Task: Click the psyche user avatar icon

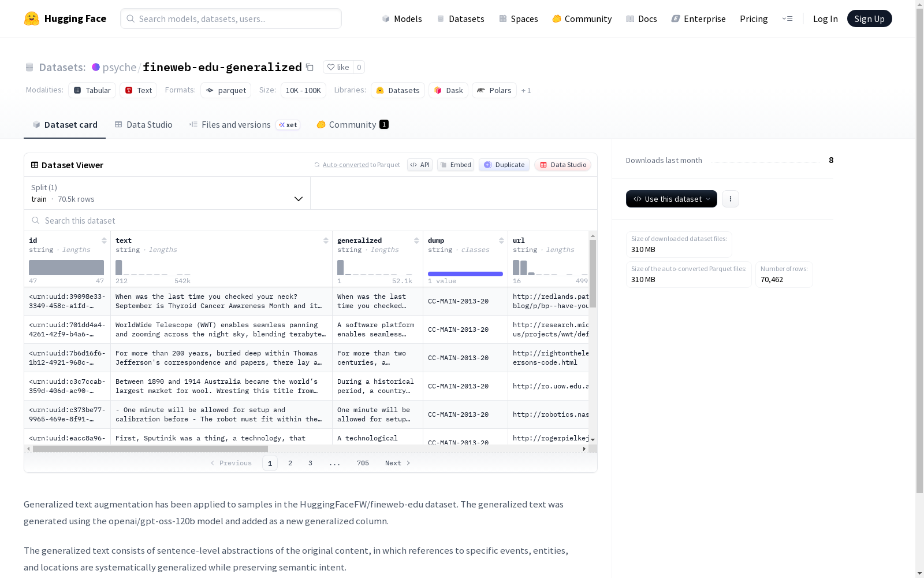Action: pos(96,67)
